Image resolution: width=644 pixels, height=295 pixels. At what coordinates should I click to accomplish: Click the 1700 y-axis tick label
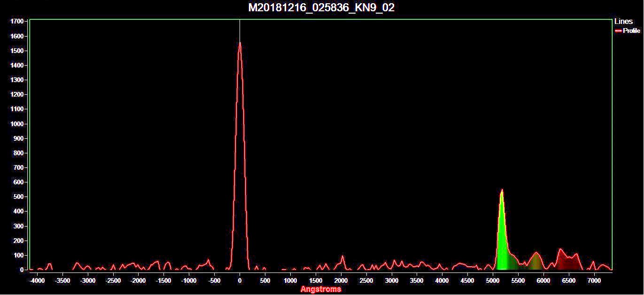[x=17, y=22]
